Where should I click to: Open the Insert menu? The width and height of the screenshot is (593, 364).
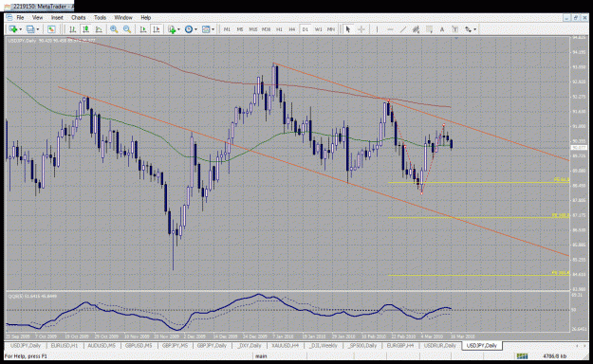[x=57, y=17]
